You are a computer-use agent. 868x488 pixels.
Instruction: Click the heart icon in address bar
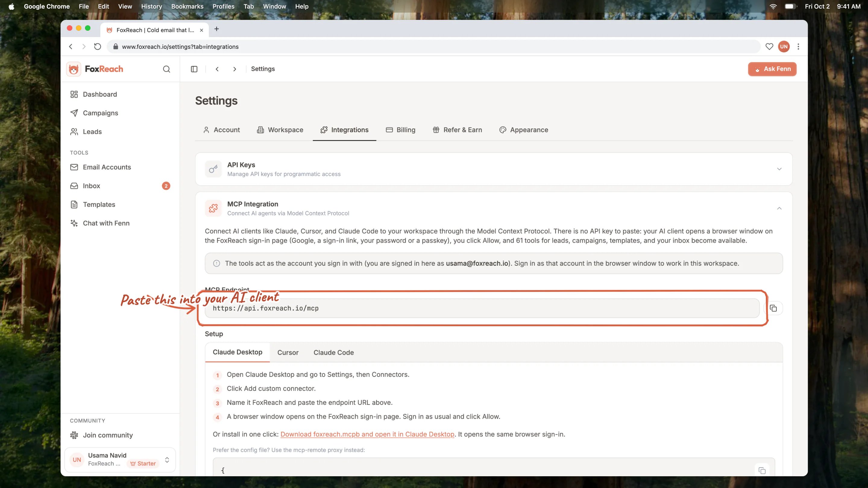coord(769,46)
